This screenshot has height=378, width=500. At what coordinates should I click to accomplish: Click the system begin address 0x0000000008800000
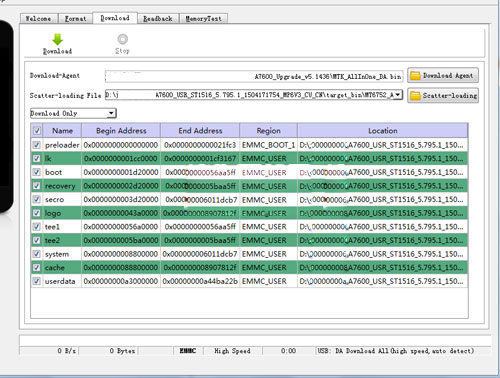(121, 254)
